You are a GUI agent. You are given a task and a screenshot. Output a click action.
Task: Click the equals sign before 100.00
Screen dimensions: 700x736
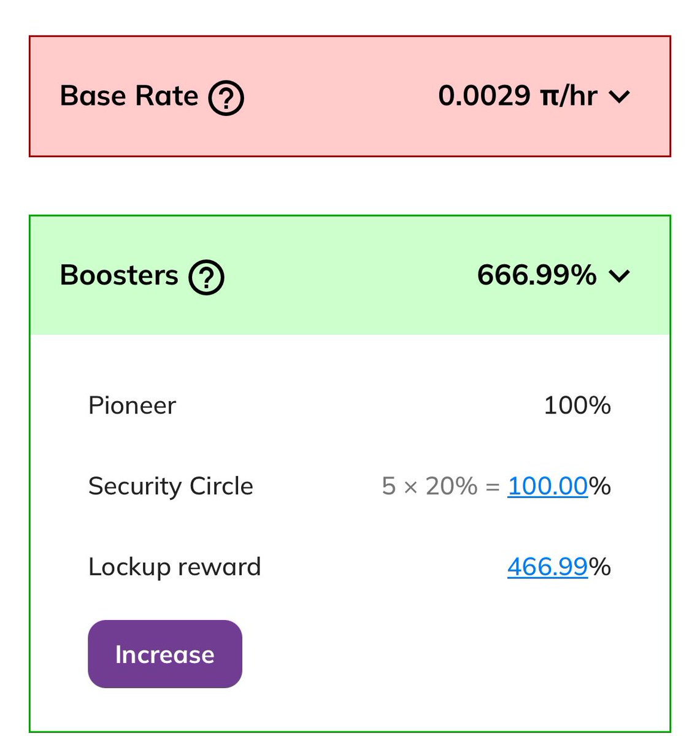pos(493,488)
